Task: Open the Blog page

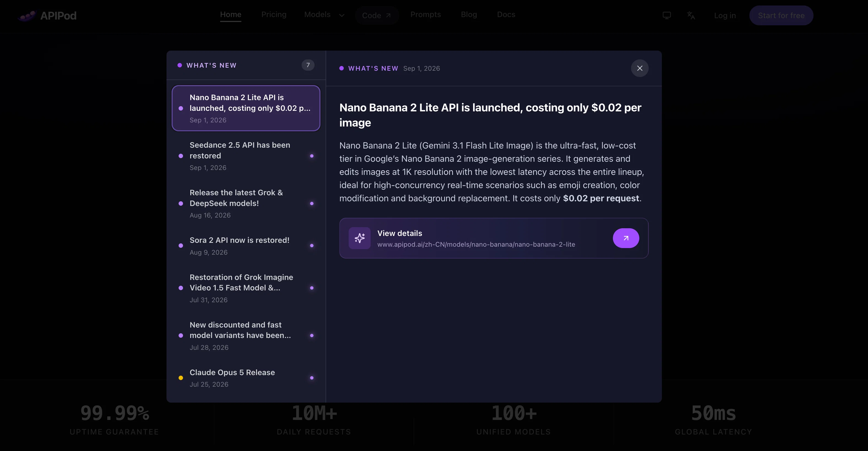Action: coord(469,15)
